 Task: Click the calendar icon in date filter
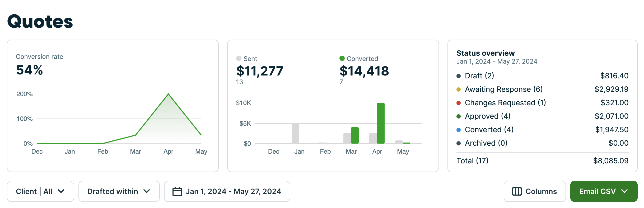click(177, 191)
